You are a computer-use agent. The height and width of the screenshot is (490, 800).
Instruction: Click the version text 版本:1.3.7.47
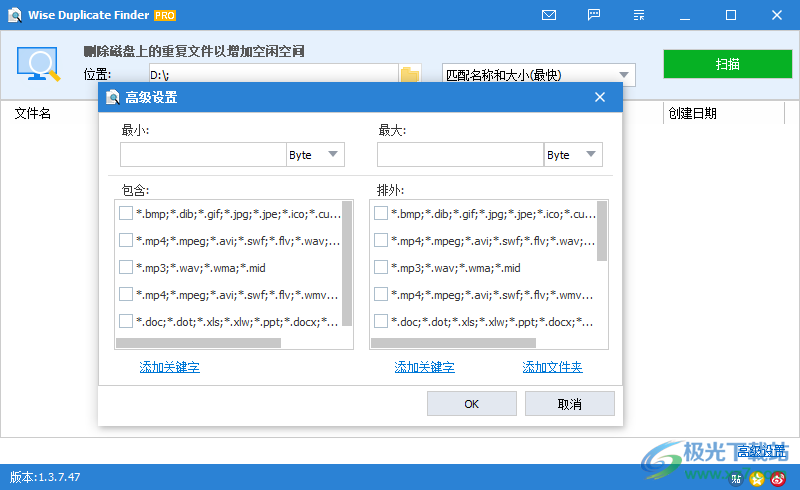[45, 477]
